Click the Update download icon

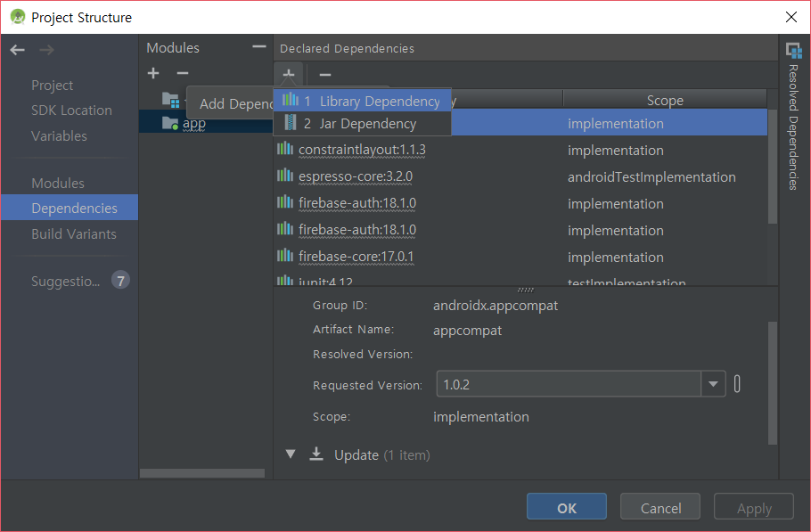[x=316, y=454]
